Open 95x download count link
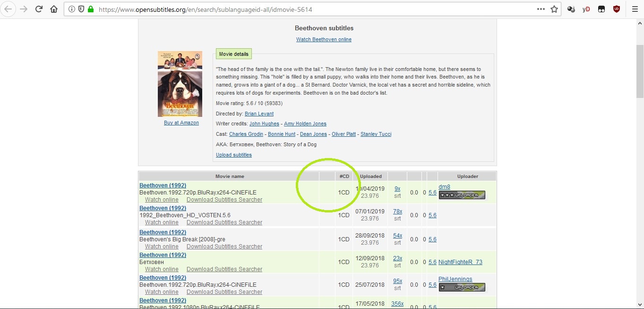The height and width of the screenshot is (309, 644). point(398,281)
